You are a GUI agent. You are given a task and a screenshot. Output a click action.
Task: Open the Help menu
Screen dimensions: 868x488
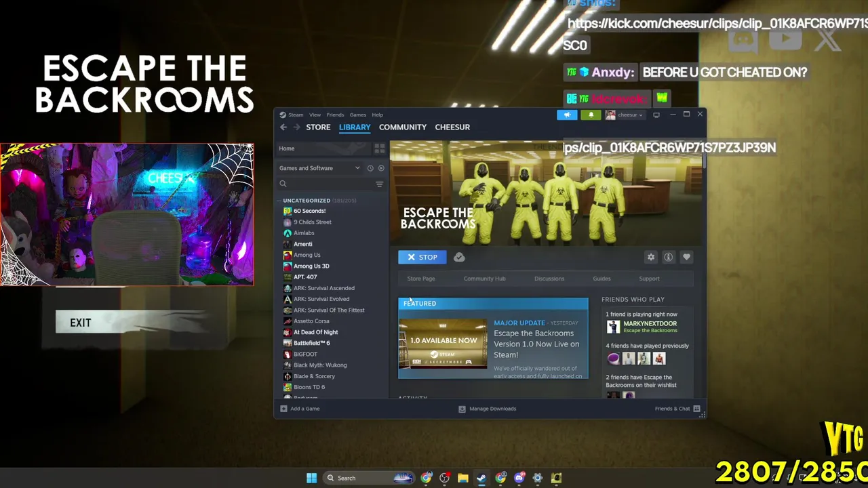(x=377, y=115)
